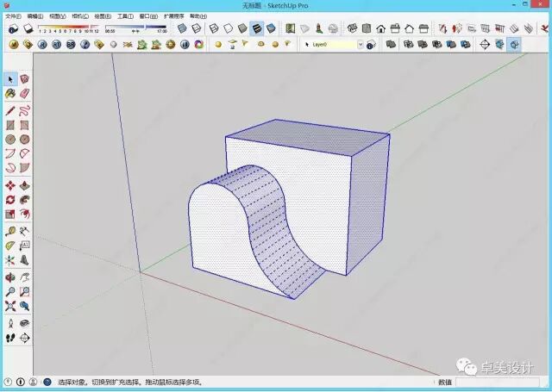Switch to front house view
This screenshot has width=552, height=392.
click(x=380, y=28)
